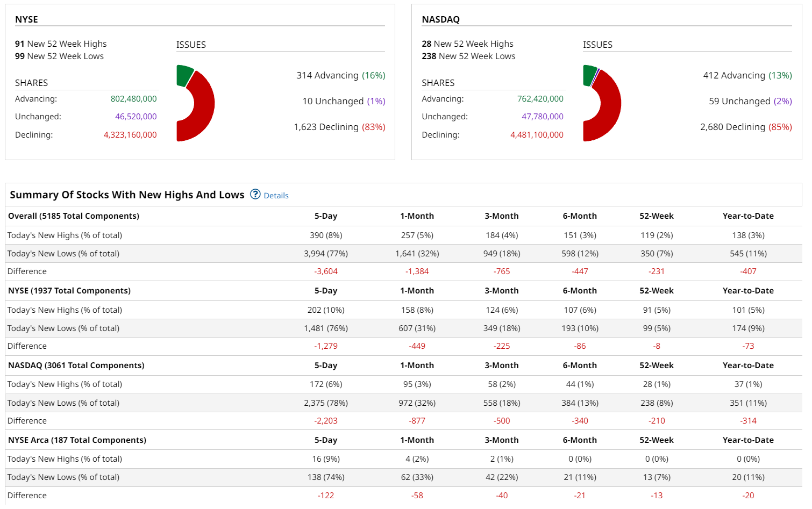Click the NYSE panel heading

[x=26, y=19]
